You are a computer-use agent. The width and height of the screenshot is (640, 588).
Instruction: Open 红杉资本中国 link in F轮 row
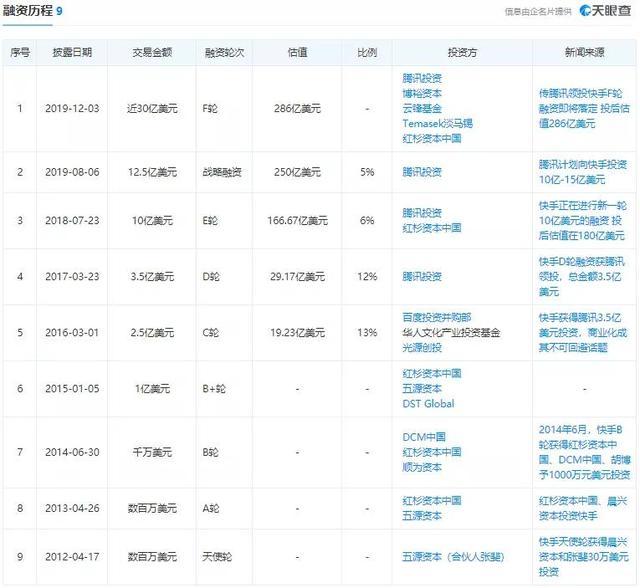click(x=432, y=138)
